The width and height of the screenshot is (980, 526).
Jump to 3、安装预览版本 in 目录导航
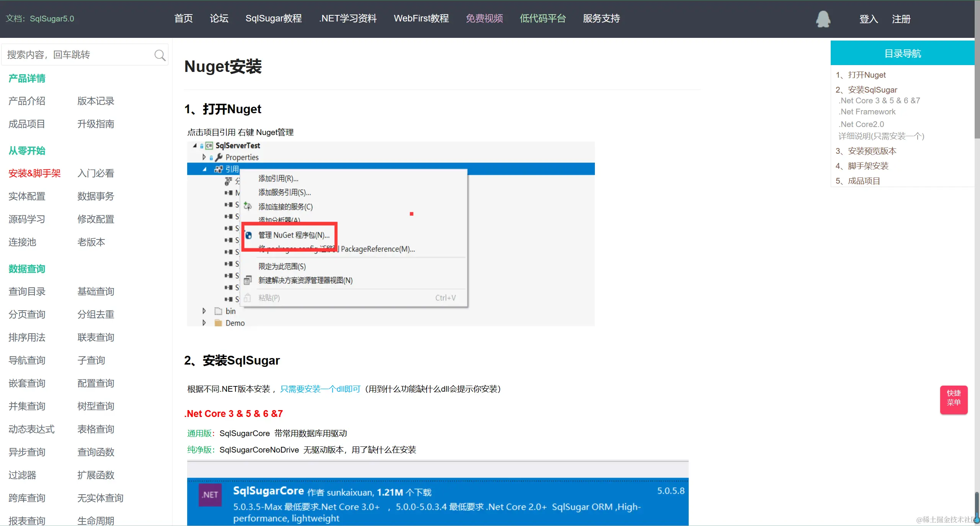point(866,151)
